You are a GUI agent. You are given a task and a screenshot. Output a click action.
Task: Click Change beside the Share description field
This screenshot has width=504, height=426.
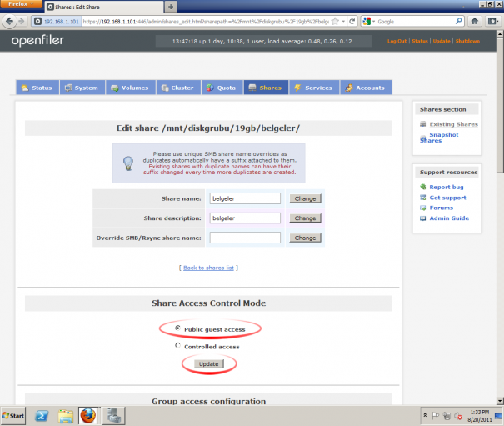[x=305, y=218]
